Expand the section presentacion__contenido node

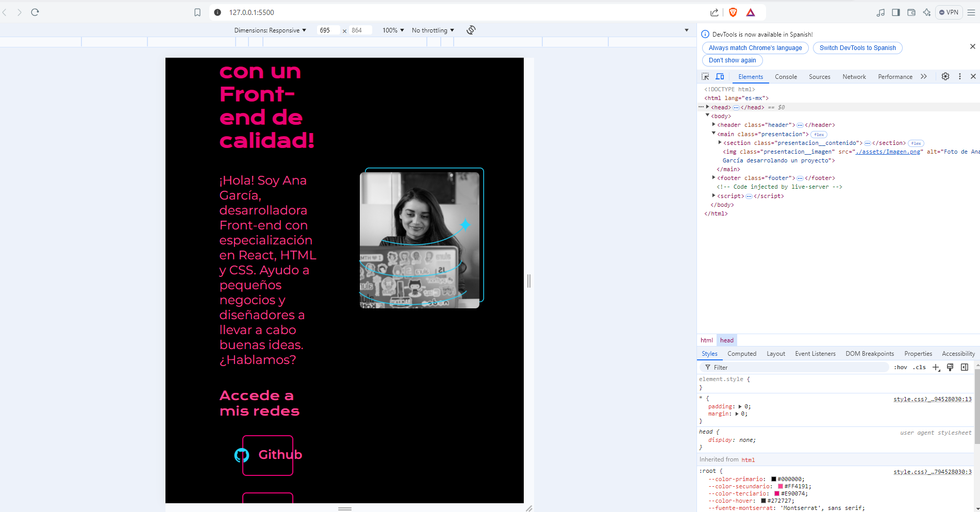(x=720, y=142)
